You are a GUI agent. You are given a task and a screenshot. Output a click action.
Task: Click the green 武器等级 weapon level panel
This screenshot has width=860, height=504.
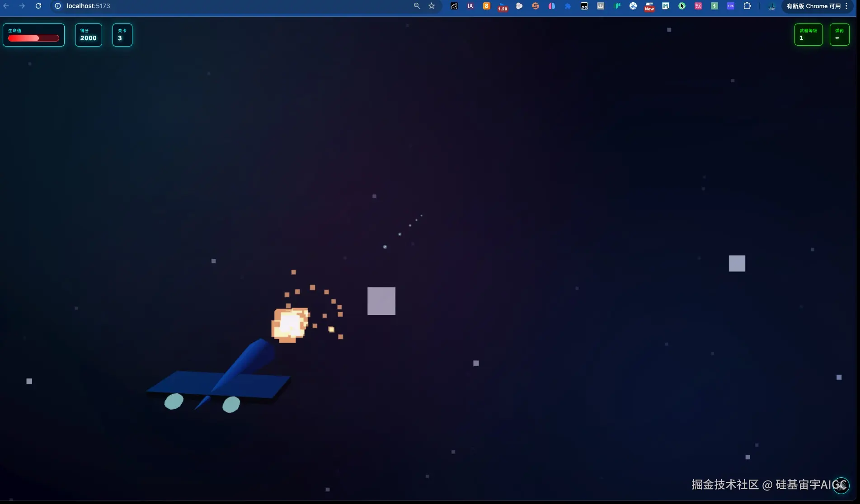point(808,35)
